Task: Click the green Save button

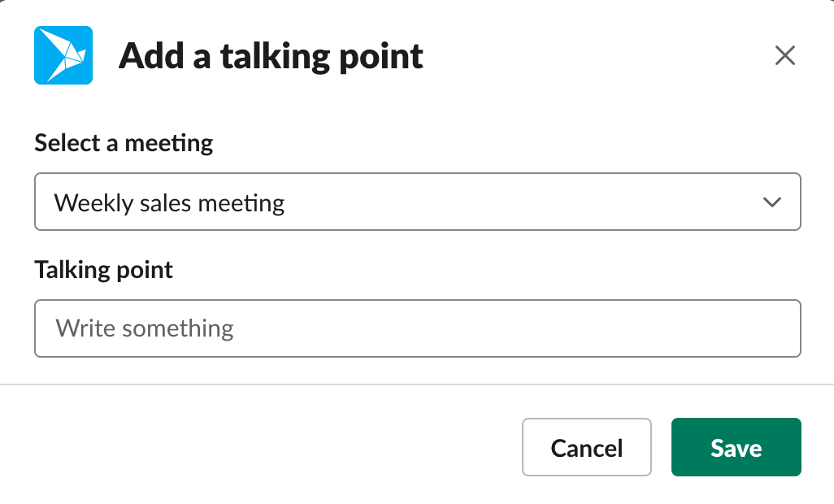Action: (x=736, y=447)
